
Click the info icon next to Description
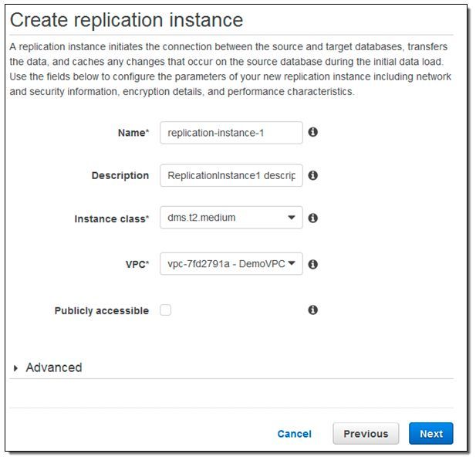click(x=313, y=175)
